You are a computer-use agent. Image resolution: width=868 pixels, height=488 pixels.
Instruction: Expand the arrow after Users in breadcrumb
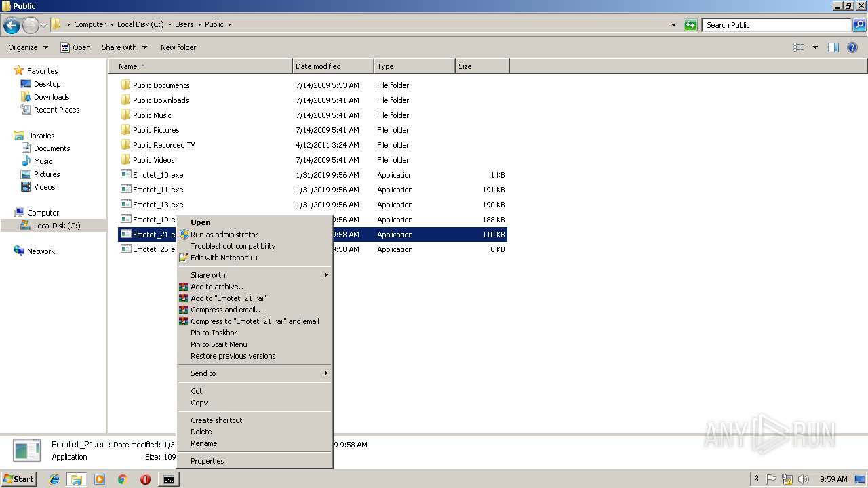pyautogui.click(x=199, y=24)
